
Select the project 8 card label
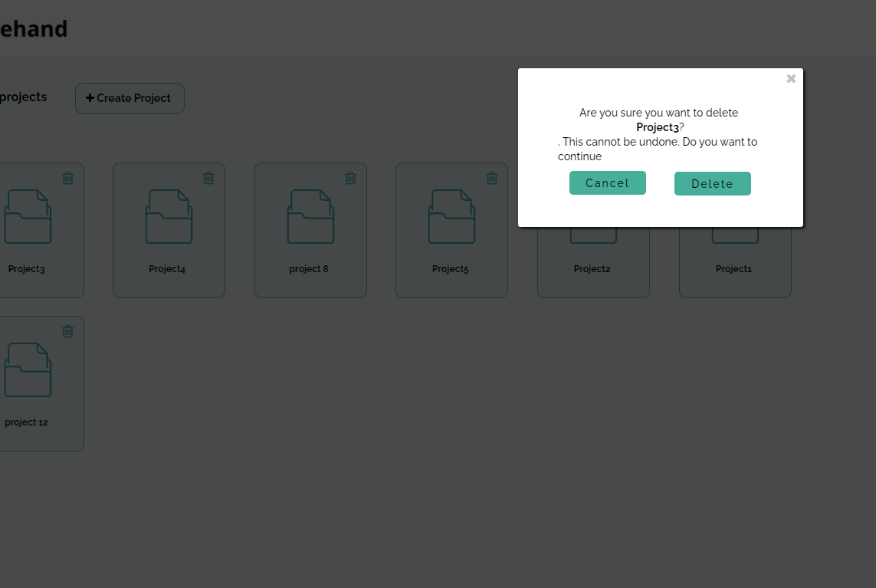pyautogui.click(x=309, y=269)
